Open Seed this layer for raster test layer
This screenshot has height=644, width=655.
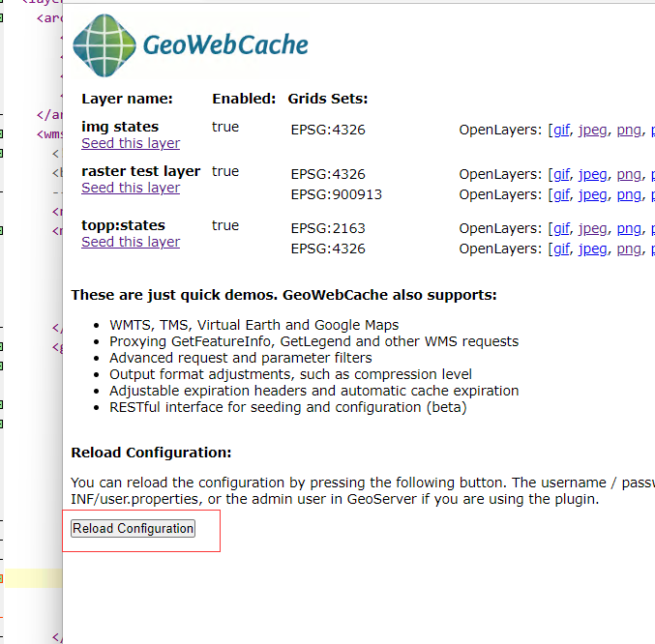131,188
